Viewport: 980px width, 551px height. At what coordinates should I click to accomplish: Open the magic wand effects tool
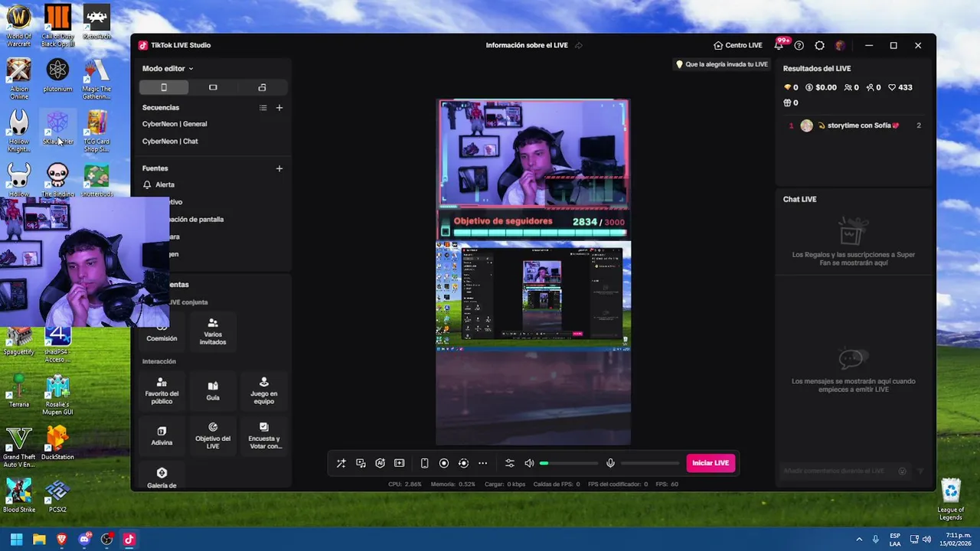coord(341,463)
